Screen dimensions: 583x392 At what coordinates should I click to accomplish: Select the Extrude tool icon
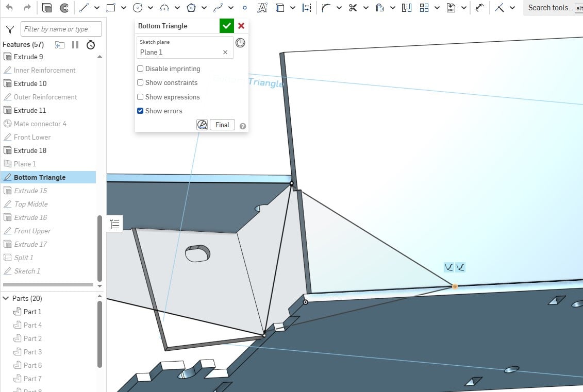(x=47, y=7)
